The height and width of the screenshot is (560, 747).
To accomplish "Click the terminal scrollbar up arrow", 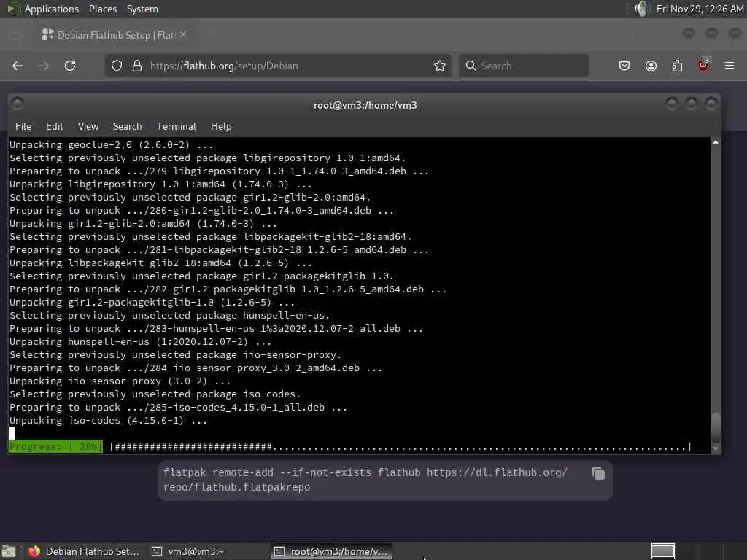I will [715, 142].
